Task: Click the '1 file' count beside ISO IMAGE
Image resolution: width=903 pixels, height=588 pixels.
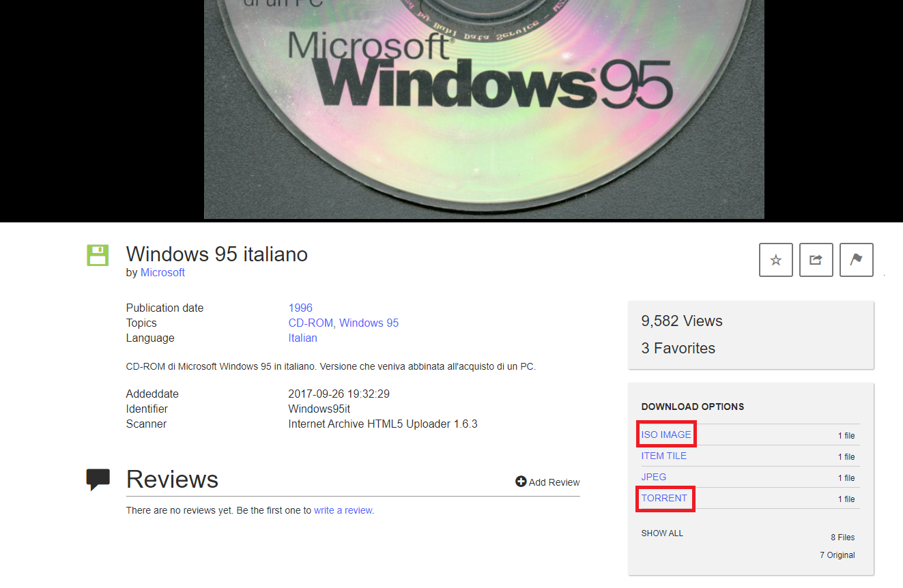Action: [846, 436]
